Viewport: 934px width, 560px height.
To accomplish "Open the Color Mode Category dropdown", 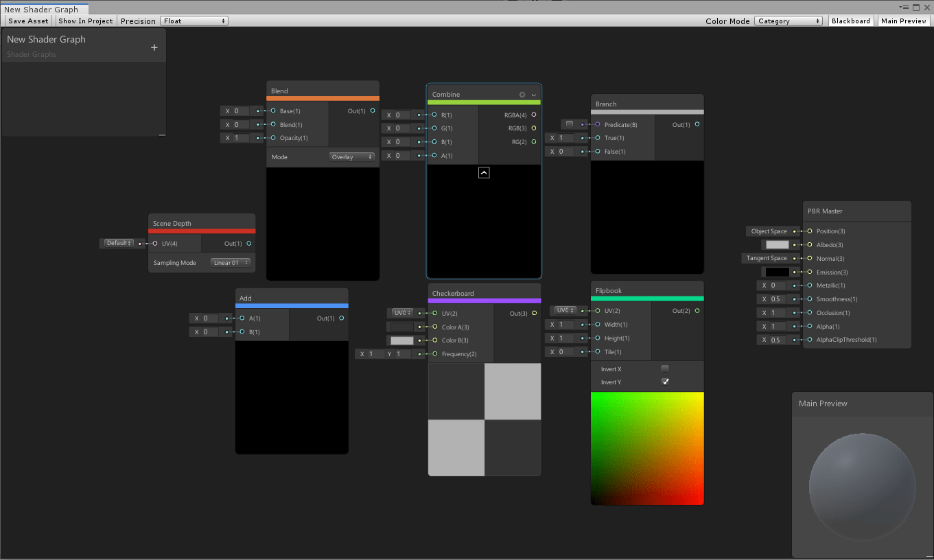I will click(789, 21).
